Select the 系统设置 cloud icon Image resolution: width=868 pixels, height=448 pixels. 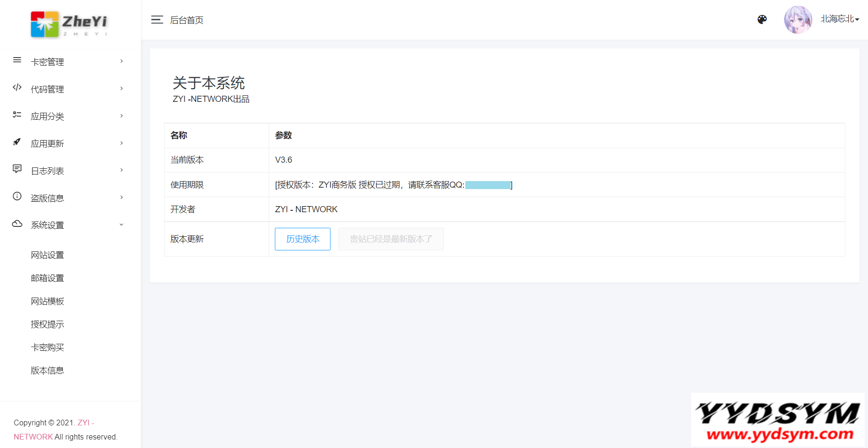pos(17,224)
